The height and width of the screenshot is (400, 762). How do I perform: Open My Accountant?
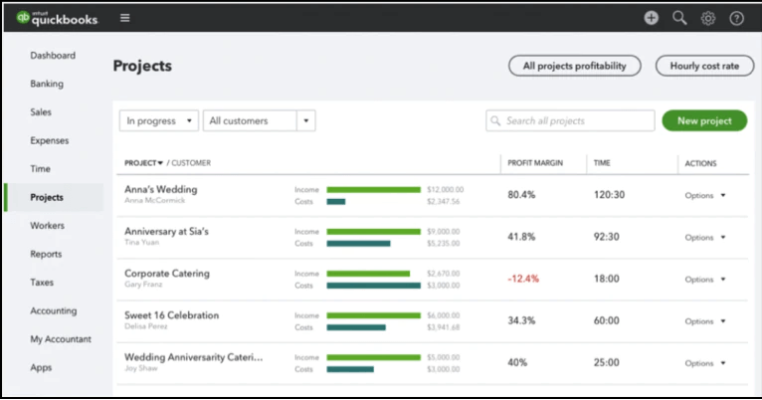(x=61, y=339)
